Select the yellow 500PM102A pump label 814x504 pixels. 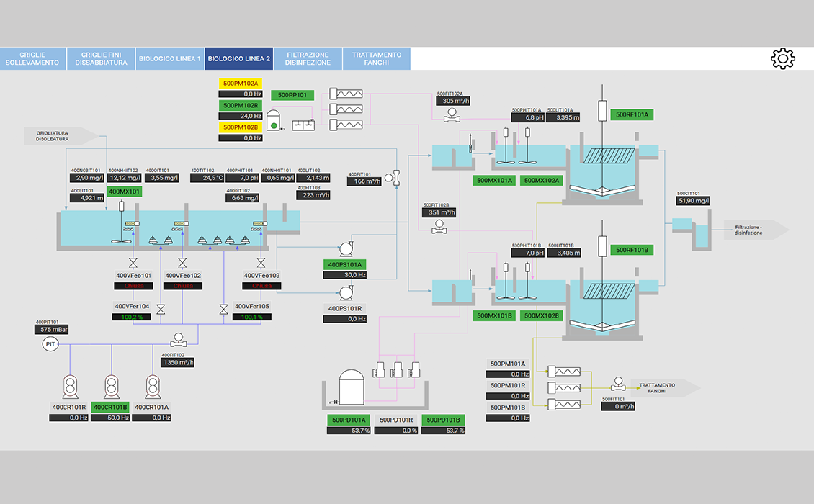pyautogui.click(x=241, y=84)
